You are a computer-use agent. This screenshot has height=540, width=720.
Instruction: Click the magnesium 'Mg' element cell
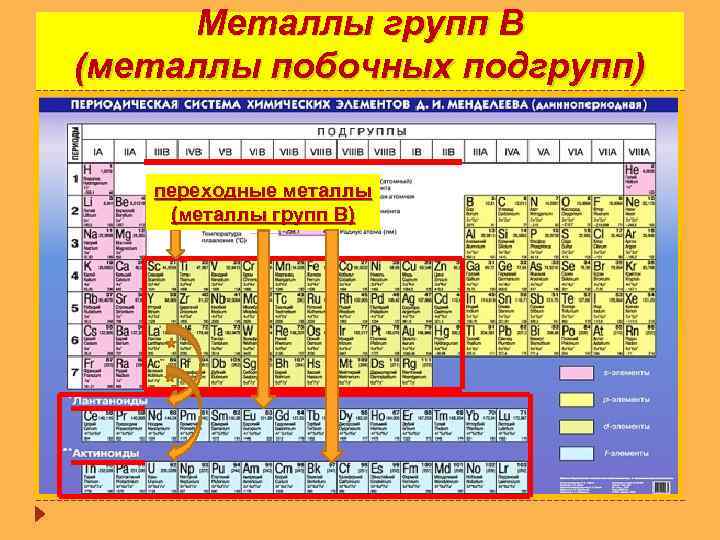coord(130,243)
